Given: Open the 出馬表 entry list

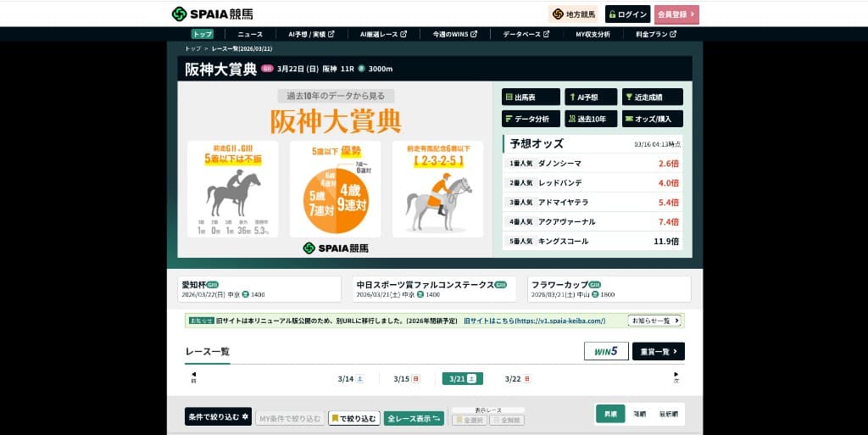Looking at the screenshot, I should coord(531,97).
